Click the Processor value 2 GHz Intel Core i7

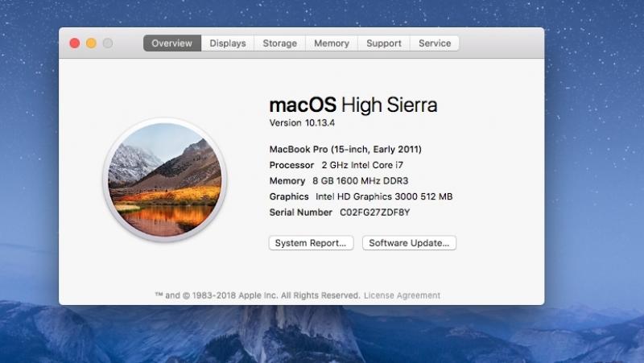362,165
